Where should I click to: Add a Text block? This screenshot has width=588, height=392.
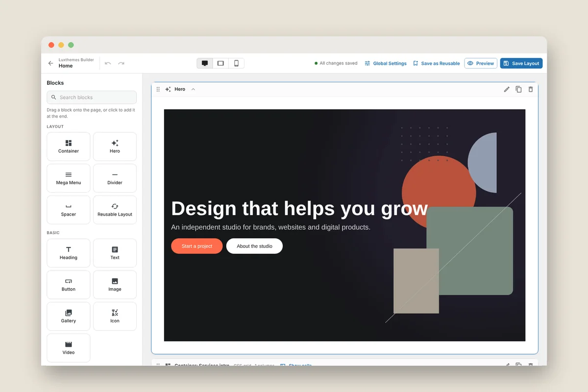tap(115, 253)
